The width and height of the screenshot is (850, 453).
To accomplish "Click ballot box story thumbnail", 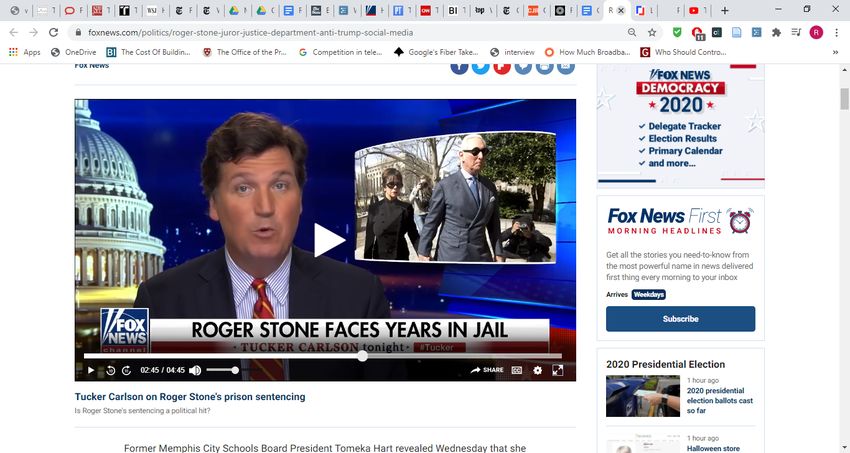I will point(643,396).
